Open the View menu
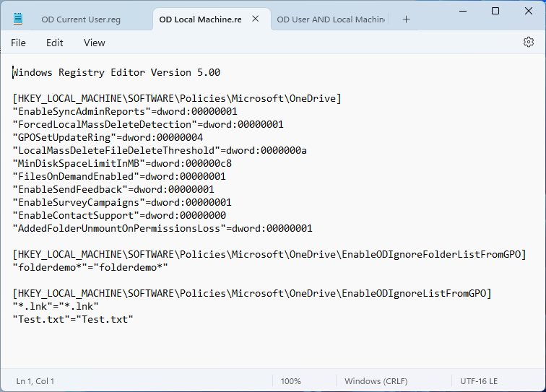 coord(95,43)
